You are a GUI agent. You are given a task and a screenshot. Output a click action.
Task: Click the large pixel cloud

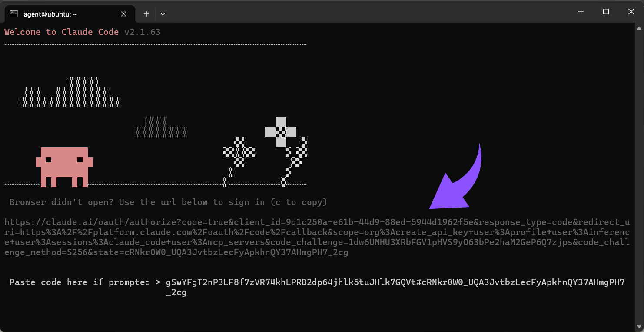70,94
